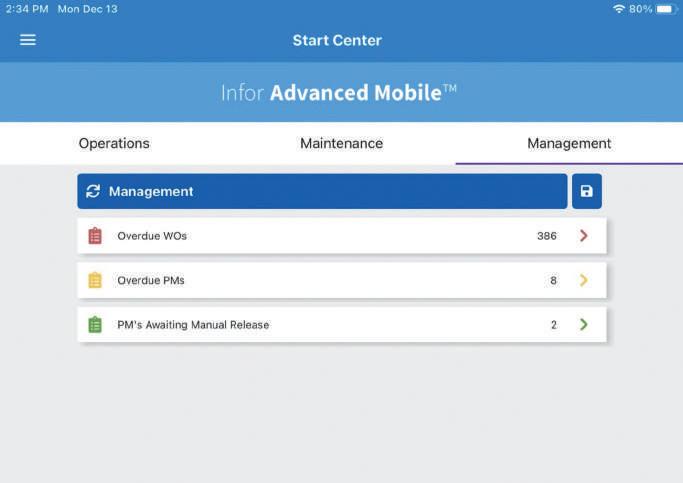Open the Overdue WOs list row
The image size is (683, 483).
pyautogui.click(x=342, y=236)
